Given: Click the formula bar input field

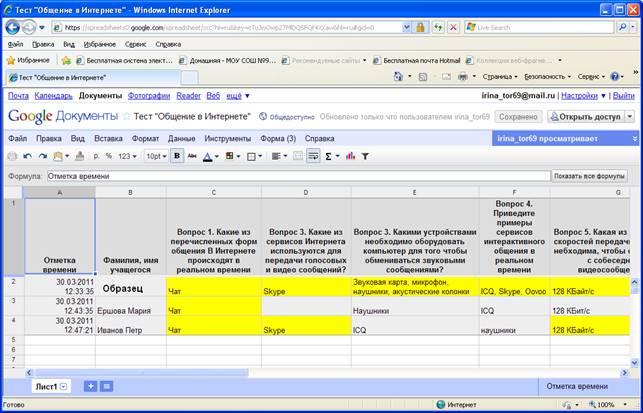Looking at the screenshot, I should tap(299, 176).
